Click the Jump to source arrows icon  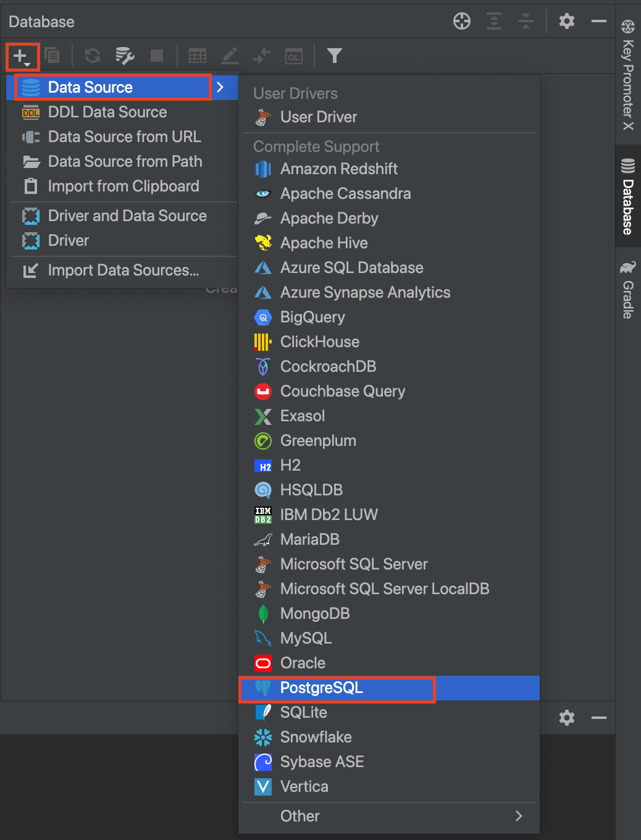click(x=262, y=56)
